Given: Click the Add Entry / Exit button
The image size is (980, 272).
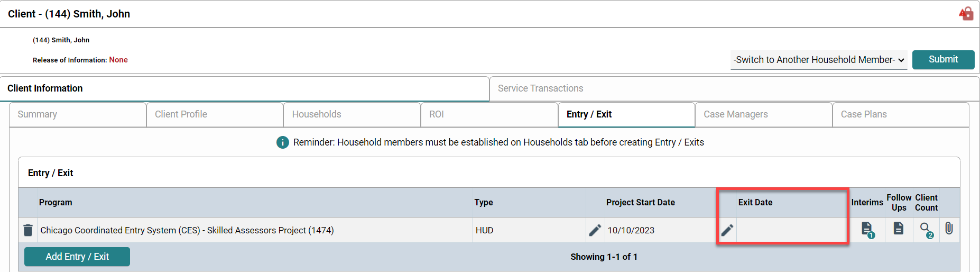Looking at the screenshot, I should coord(77,257).
